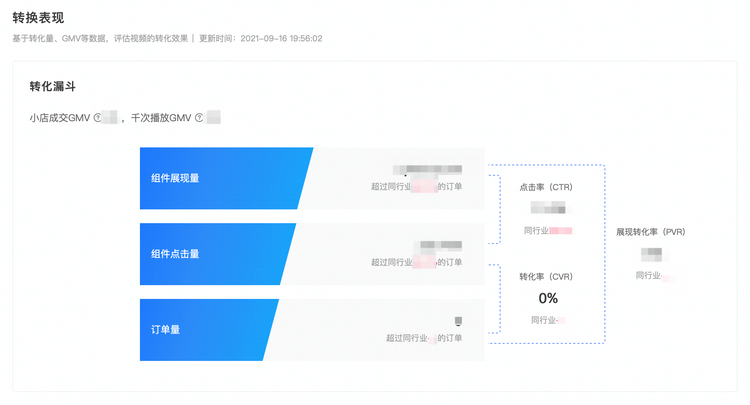Screen dimensions: 750x405
Task: Click the blurred 千次播放GMV value
Action: tap(213, 117)
